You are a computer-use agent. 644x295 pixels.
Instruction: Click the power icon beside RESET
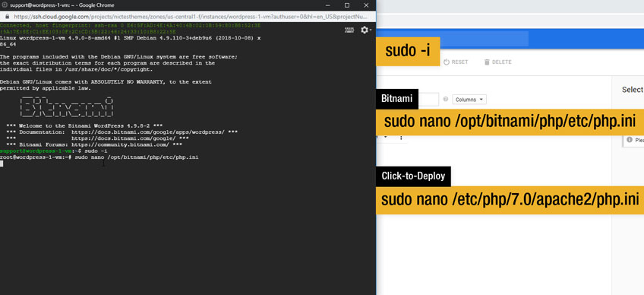[x=446, y=62]
